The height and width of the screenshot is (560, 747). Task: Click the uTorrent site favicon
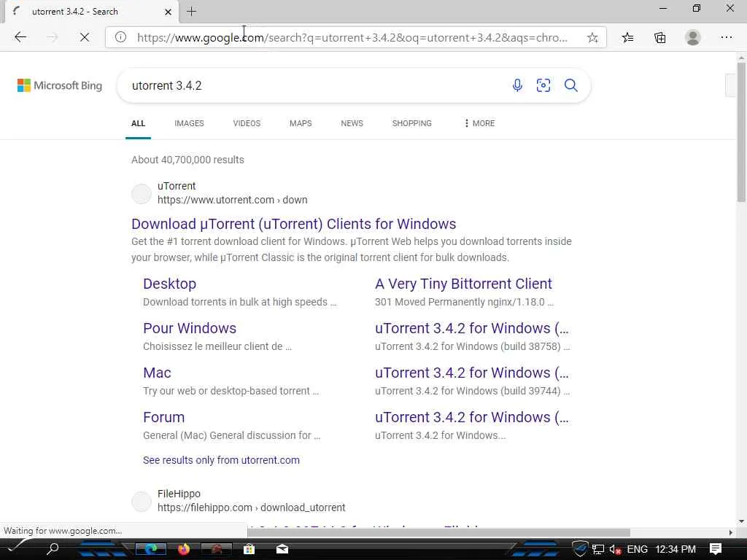(141, 194)
